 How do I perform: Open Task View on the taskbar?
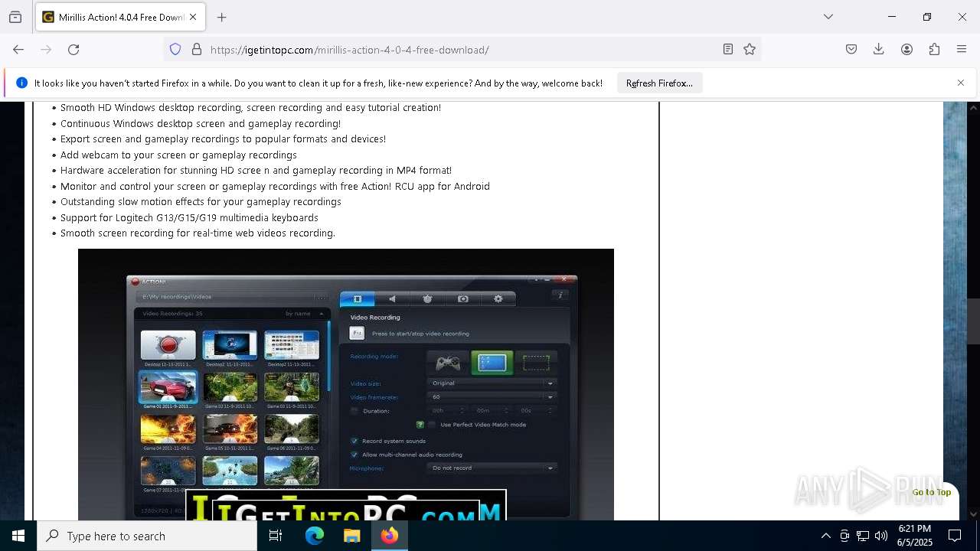[x=276, y=536]
